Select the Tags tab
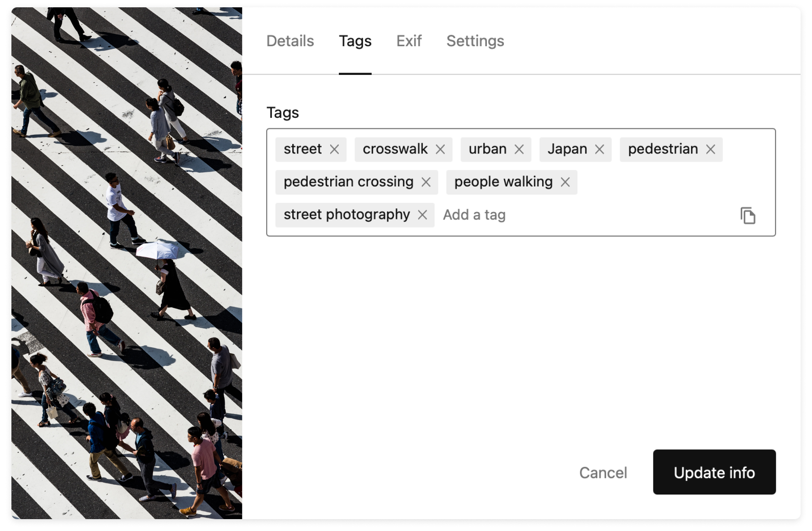 click(355, 41)
